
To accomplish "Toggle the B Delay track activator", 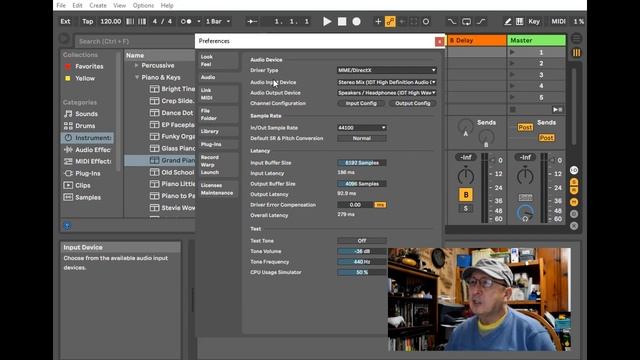I will tap(466, 195).
